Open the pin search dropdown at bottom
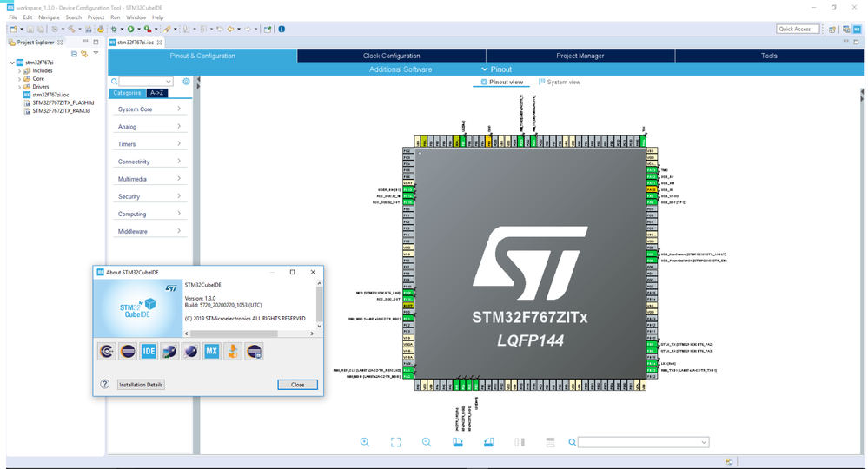 point(704,442)
